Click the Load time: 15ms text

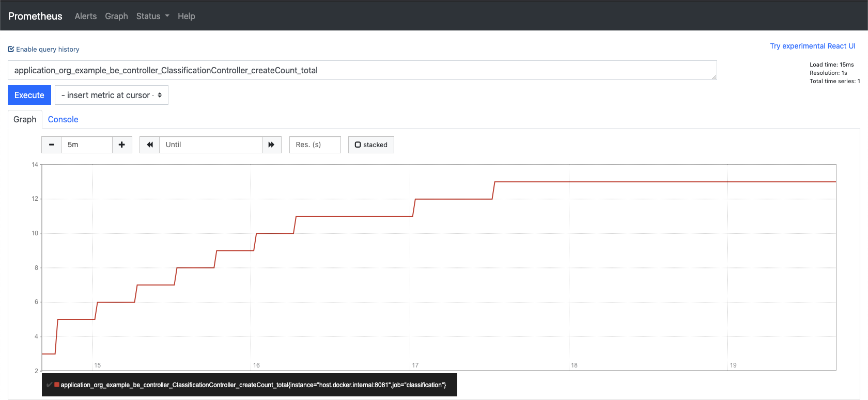coord(832,65)
